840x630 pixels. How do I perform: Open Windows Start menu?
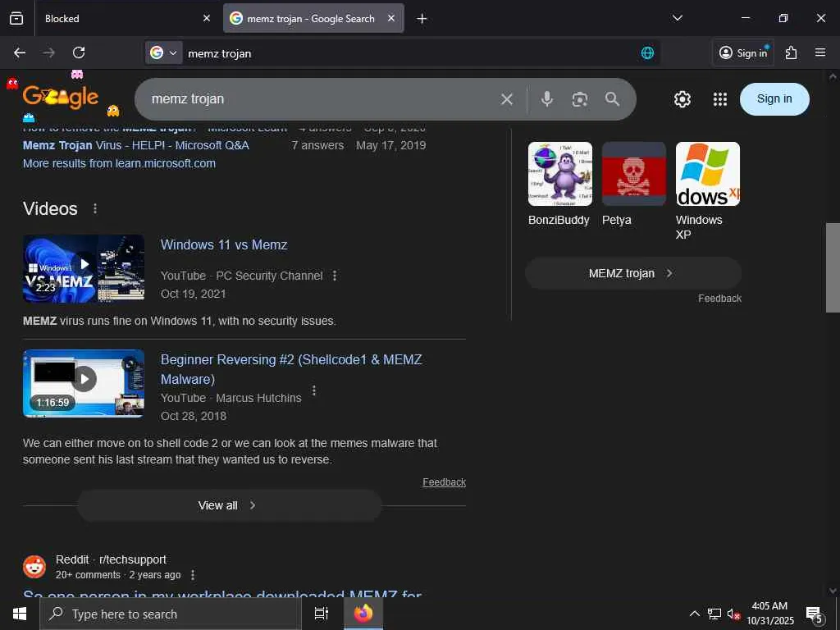click(20, 614)
